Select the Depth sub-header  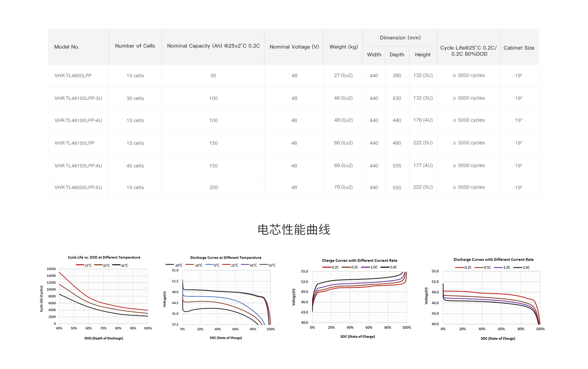pyautogui.click(x=397, y=55)
